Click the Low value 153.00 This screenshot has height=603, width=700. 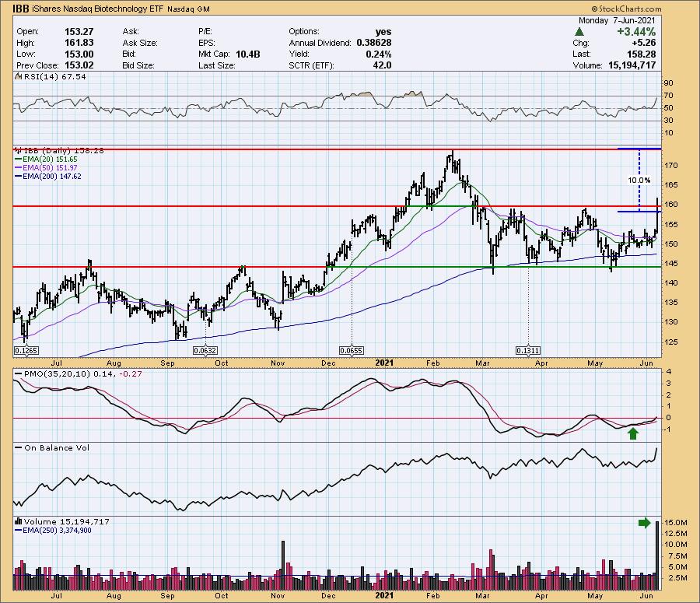(79, 54)
